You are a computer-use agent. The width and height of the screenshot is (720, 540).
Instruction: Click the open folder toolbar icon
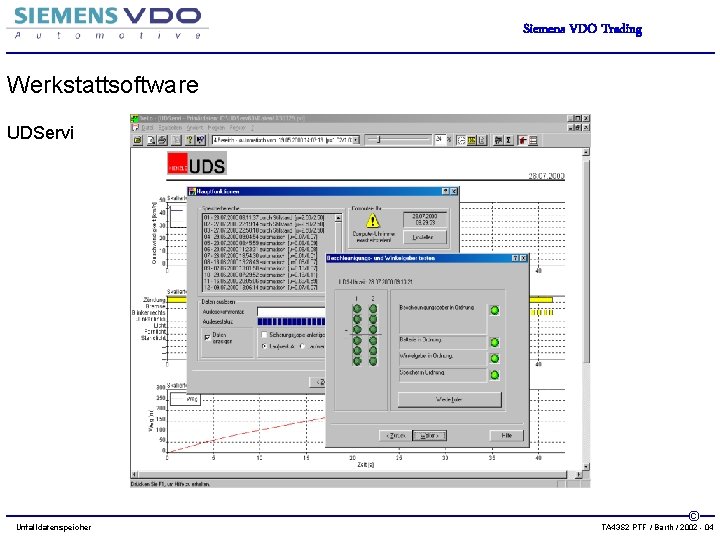[137, 141]
